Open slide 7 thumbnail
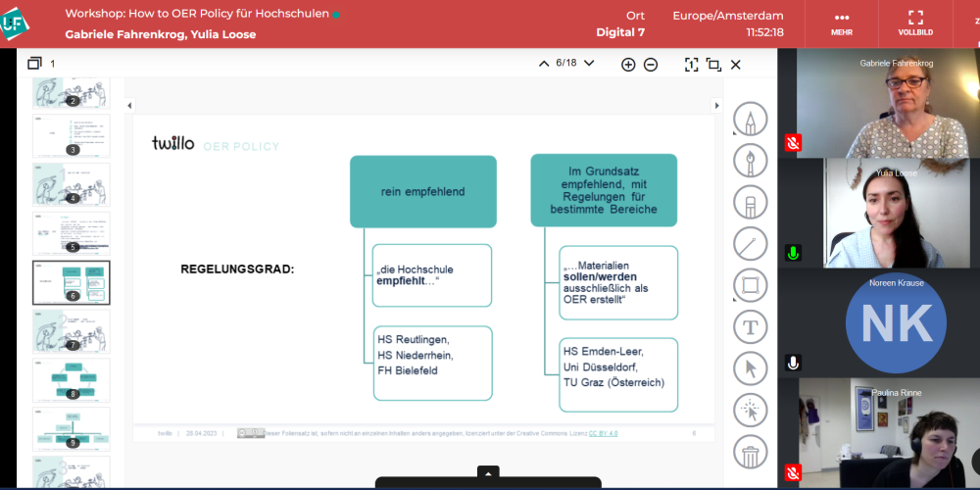The width and height of the screenshot is (980, 490). point(72,331)
